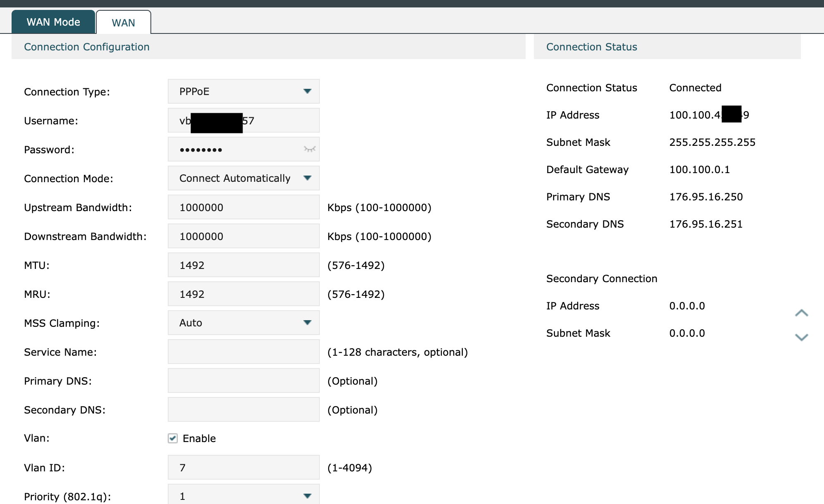Open the Priority (802.1q) dropdown

pos(243,495)
